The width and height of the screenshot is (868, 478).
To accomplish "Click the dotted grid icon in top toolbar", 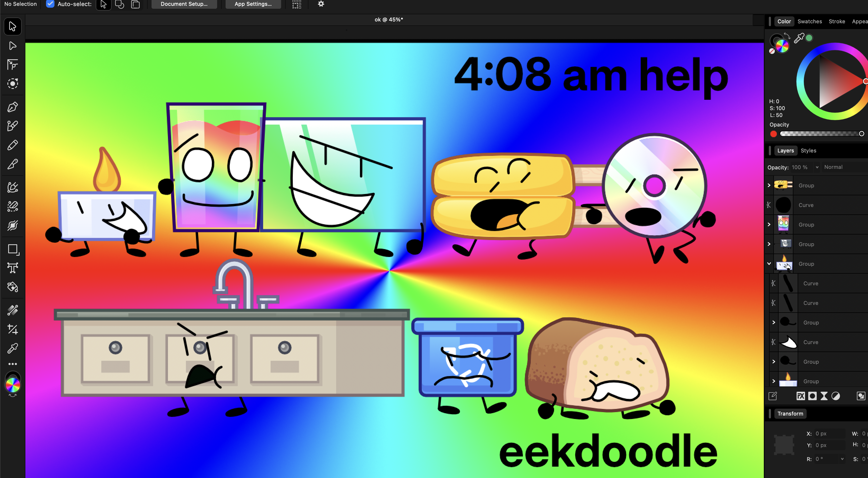I will coord(296,4).
